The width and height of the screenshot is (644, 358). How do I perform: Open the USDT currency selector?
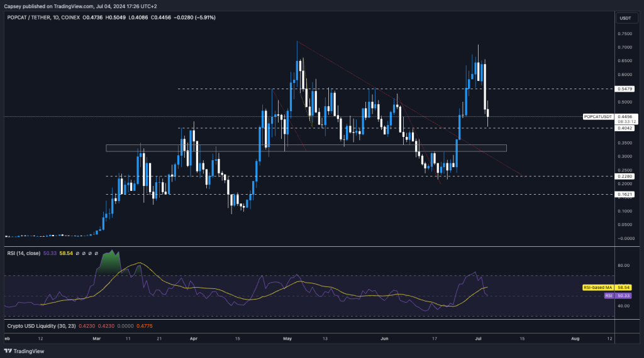pyautogui.click(x=625, y=18)
